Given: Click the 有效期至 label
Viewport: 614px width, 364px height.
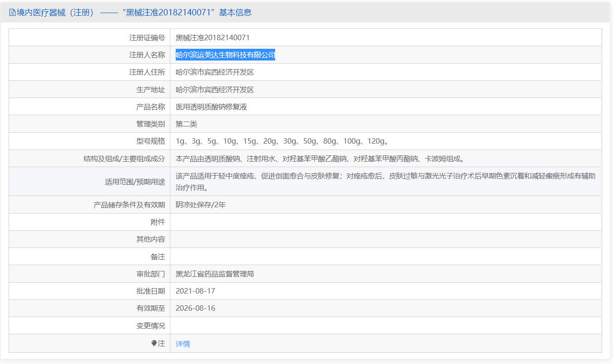Looking at the screenshot, I should [151, 308].
